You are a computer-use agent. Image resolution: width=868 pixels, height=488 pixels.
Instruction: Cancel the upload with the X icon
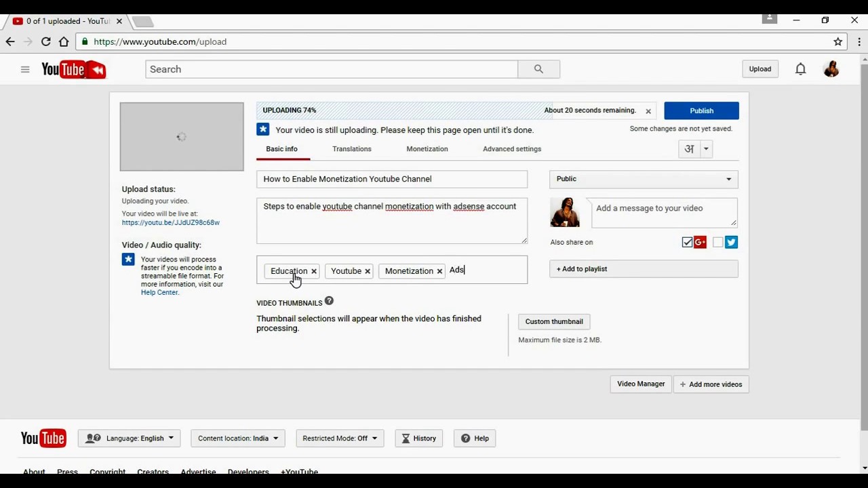pos(648,111)
